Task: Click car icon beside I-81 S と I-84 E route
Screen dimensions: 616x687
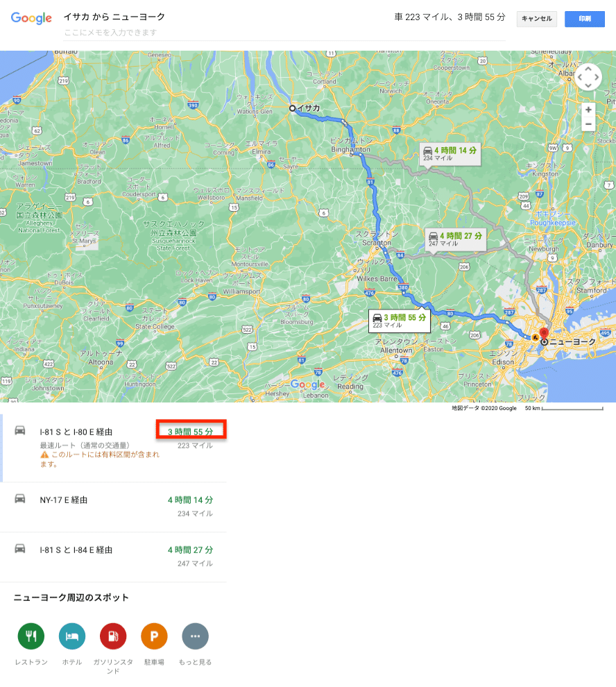Action: (19, 548)
